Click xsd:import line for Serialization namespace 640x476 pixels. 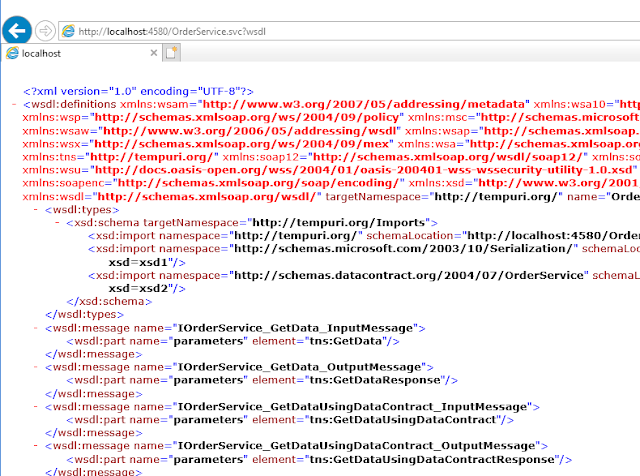click(364, 249)
